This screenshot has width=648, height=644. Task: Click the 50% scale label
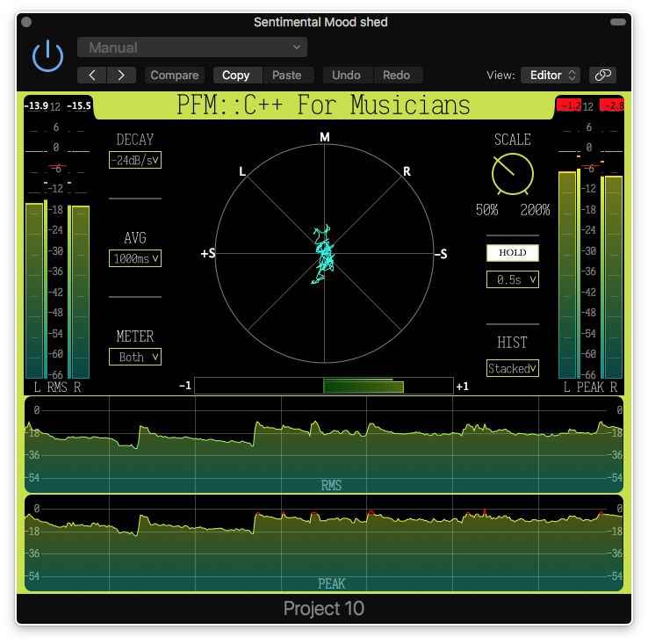(486, 210)
